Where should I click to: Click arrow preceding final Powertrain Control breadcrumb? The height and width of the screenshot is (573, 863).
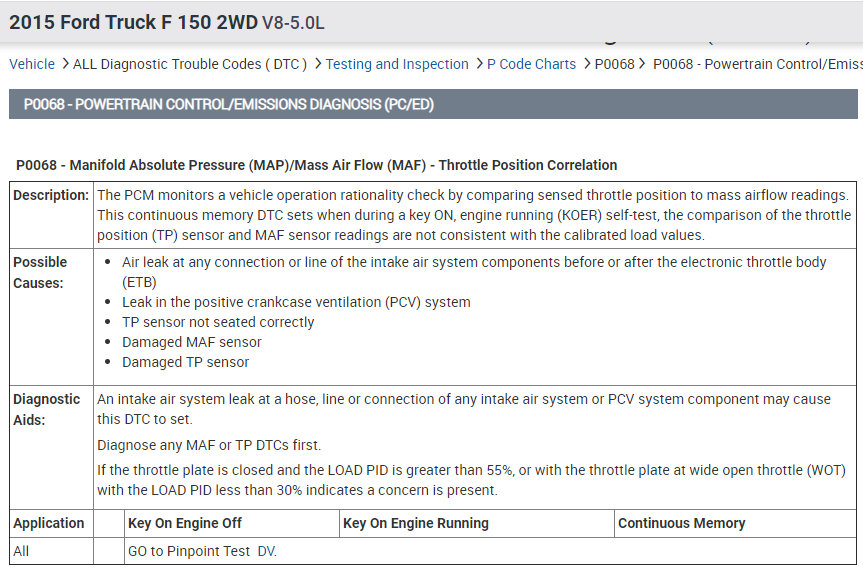coord(643,64)
